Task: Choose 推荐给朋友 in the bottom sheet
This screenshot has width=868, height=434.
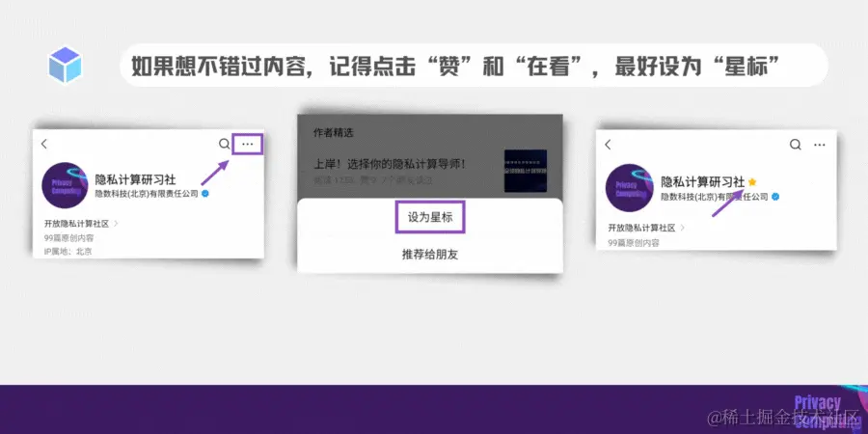Action: pyautogui.click(x=430, y=255)
